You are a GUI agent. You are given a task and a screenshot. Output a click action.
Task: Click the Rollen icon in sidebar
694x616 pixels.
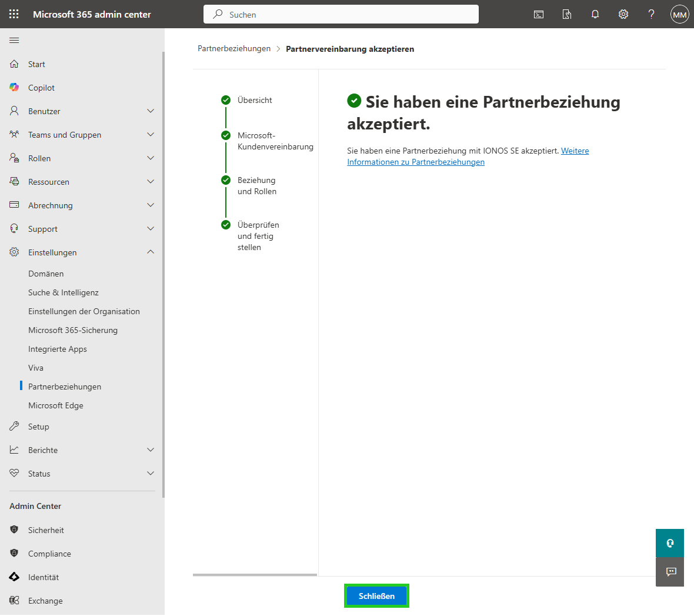pos(14,158)
